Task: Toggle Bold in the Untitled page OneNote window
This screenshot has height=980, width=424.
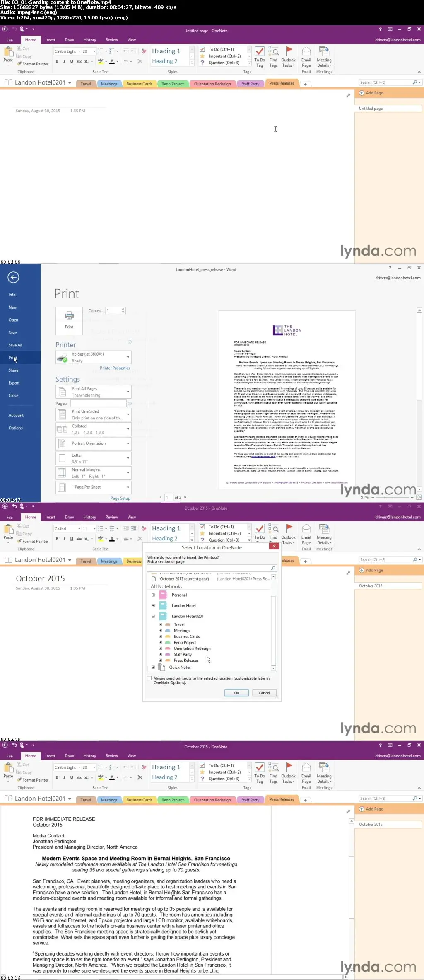Action: (x=57, y=61)
